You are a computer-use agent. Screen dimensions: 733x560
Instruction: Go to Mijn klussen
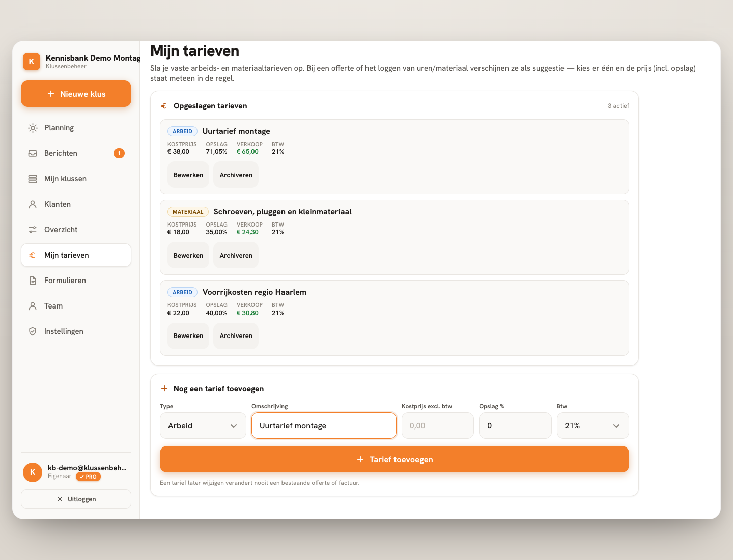coord(76,179)
